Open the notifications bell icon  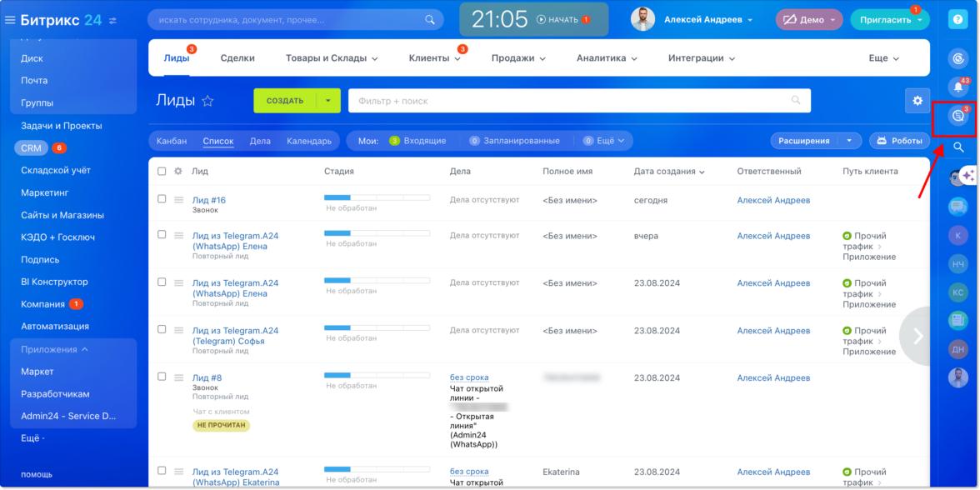click(958, 87)
